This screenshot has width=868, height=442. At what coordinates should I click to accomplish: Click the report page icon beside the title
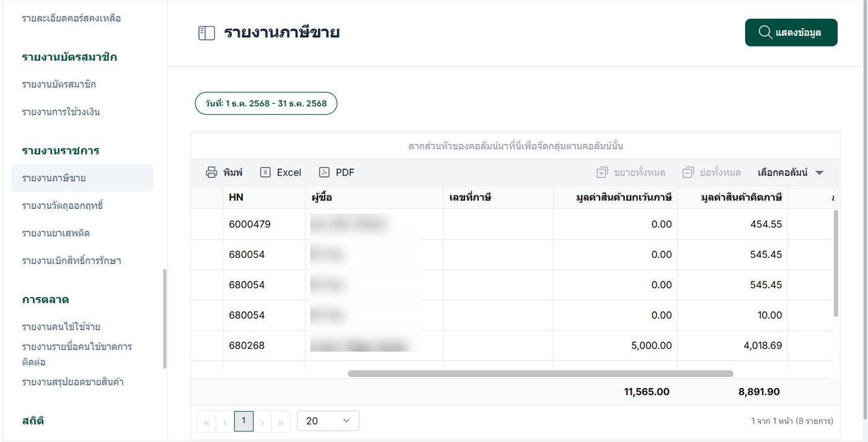click(x=206, y=33)
